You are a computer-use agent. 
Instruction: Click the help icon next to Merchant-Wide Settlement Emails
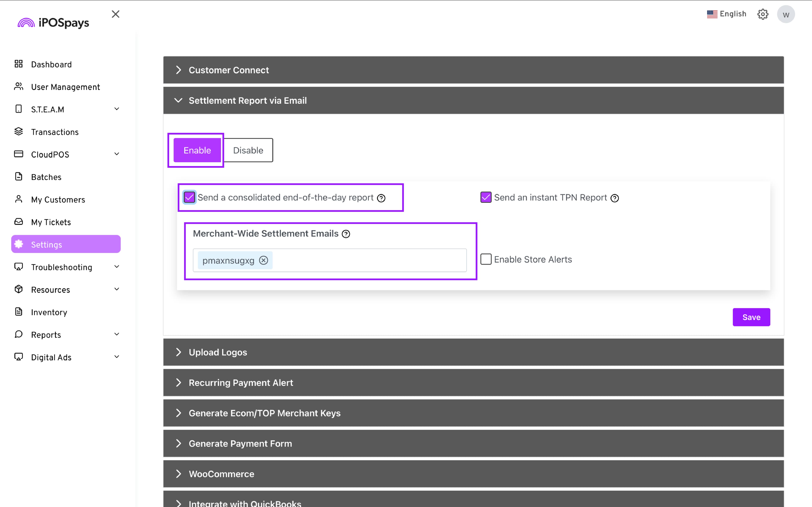(x=346, y=234)
